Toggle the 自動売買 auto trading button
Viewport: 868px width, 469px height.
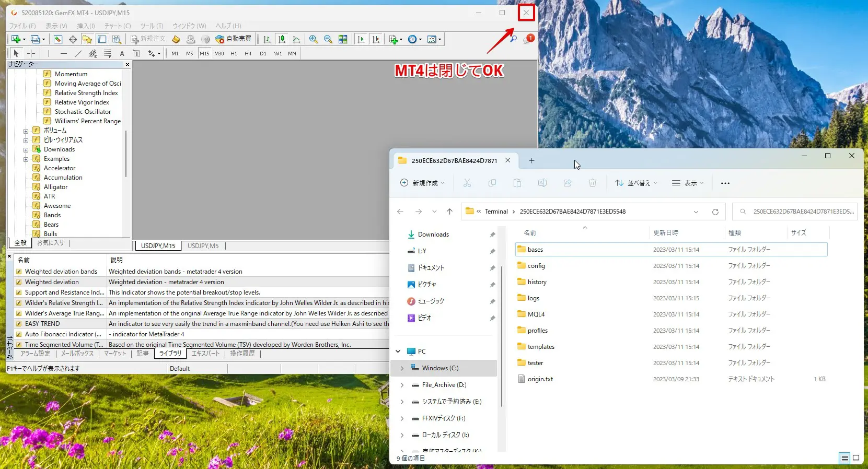click(233, 39)
